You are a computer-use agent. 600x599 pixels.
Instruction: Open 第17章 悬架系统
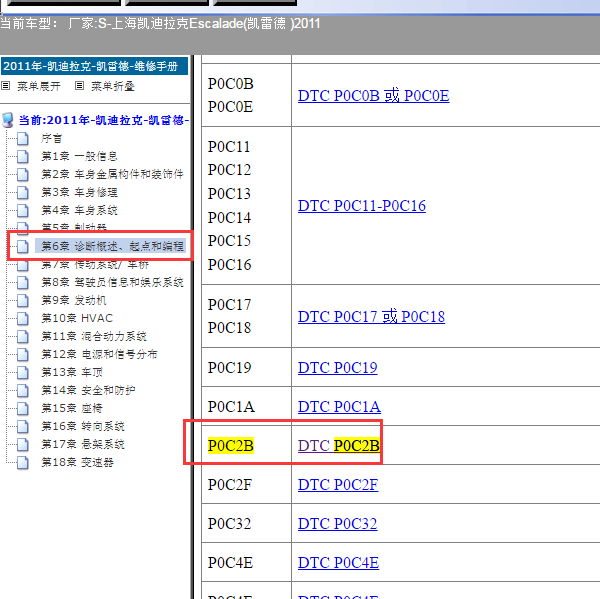pos(83,444)
